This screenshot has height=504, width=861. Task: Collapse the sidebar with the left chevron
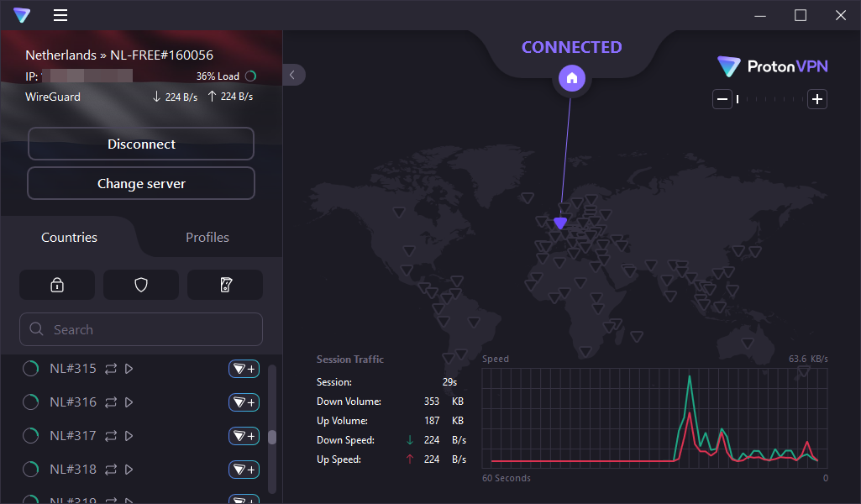pyautogui.click(x=292, y=75)
